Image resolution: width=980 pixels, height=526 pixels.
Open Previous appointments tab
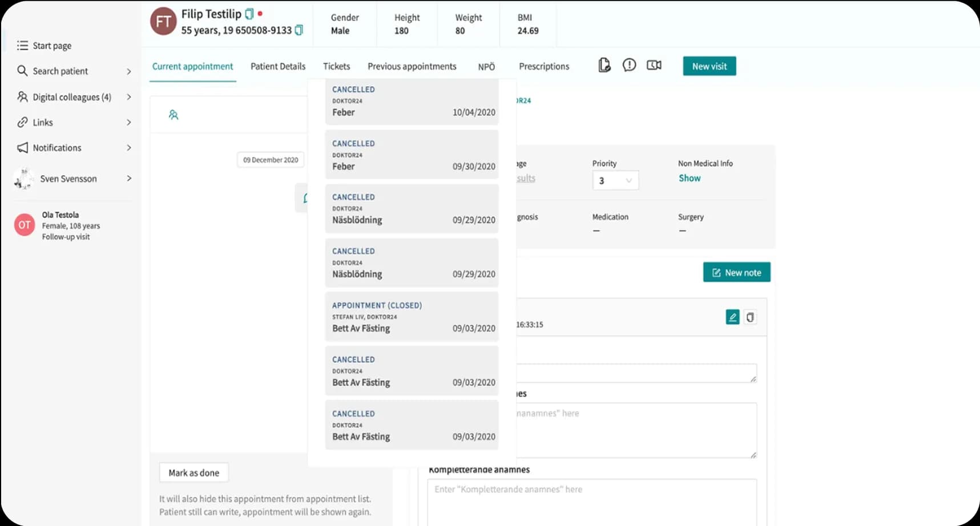coord(412,66)
